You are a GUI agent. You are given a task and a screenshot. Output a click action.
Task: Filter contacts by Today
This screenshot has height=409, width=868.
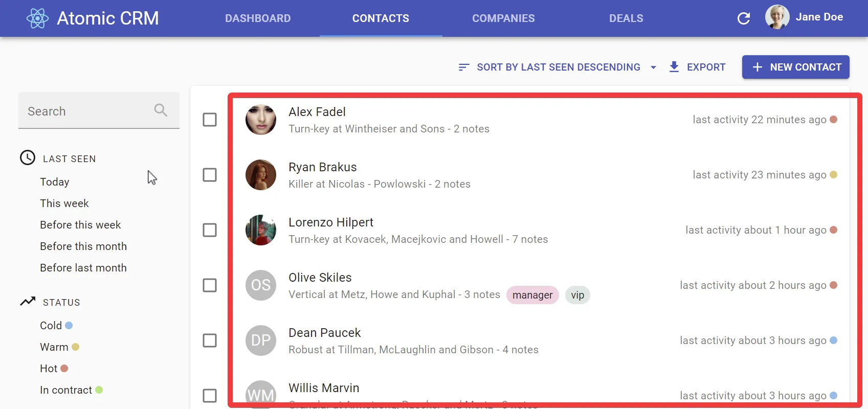click(x=54, y=182)
